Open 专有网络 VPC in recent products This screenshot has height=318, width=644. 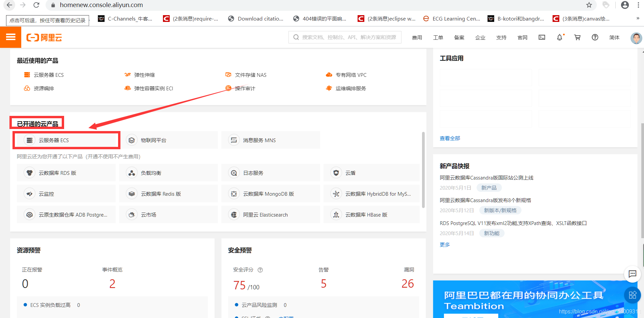[346, 75]
